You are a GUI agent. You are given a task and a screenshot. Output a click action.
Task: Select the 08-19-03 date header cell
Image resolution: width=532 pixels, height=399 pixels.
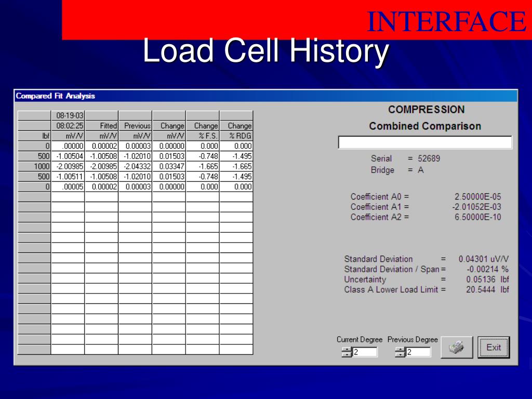(68, 115)
